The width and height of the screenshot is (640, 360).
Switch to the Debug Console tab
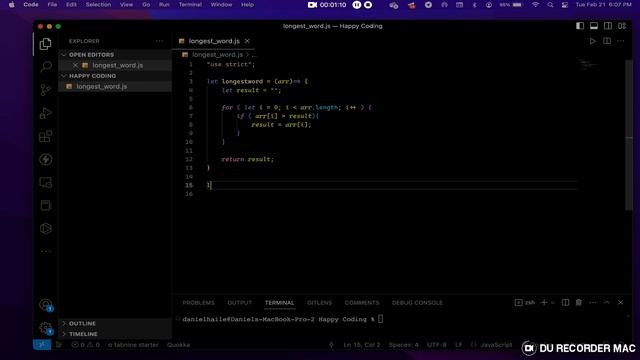(x=417, y=303)
